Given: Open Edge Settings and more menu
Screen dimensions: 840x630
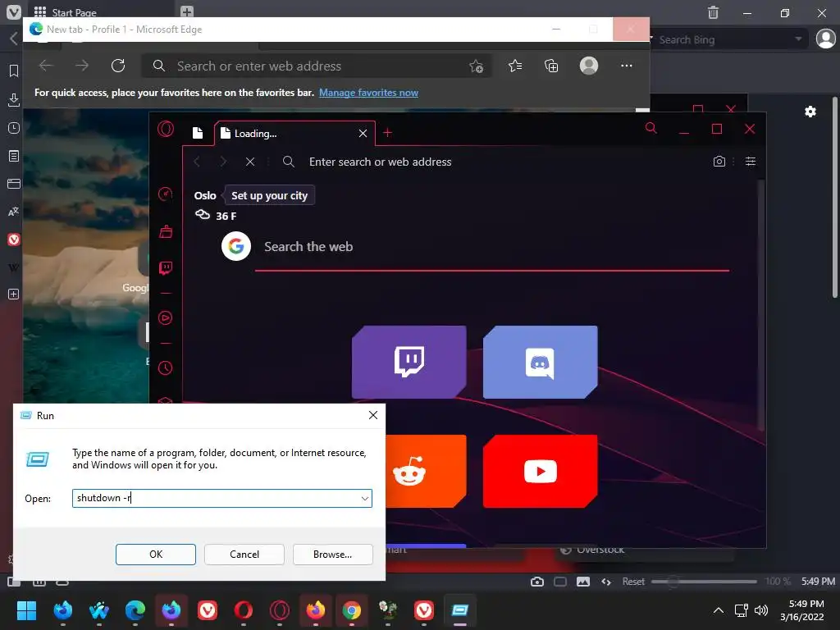Looking at the screenshot, I should pos(626,66).
